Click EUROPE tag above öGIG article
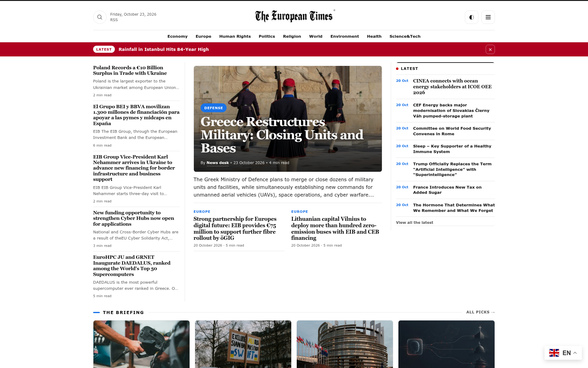 pos(202,212)
